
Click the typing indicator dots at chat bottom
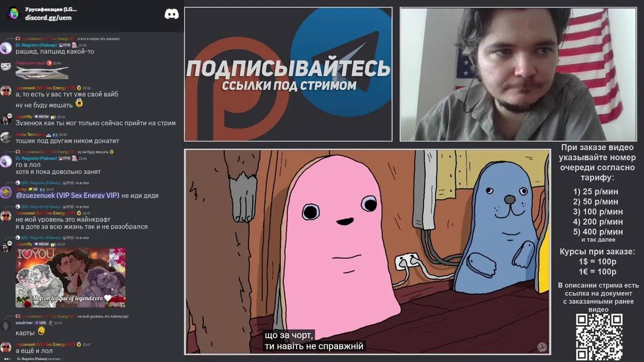[9, 359]
